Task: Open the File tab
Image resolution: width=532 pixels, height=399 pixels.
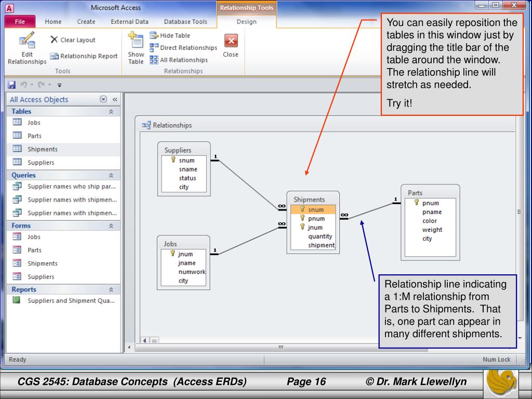Action: click(20, 21)
